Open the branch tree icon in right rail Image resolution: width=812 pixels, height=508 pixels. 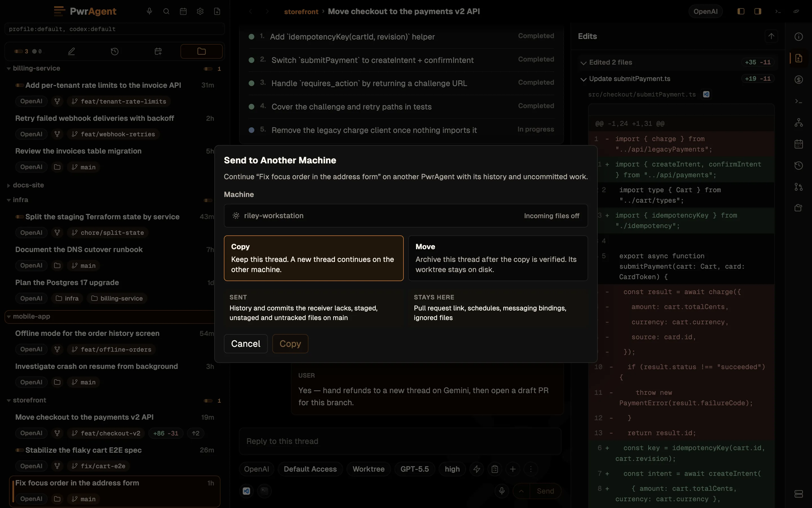(x=798, y=123)
